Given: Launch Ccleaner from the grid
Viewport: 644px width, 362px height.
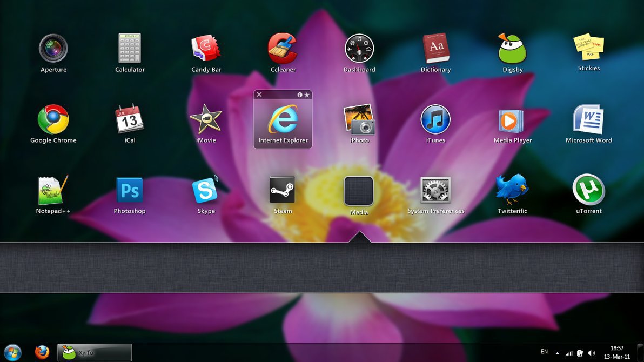Looking at the screenshot, I should coord(283,48).
